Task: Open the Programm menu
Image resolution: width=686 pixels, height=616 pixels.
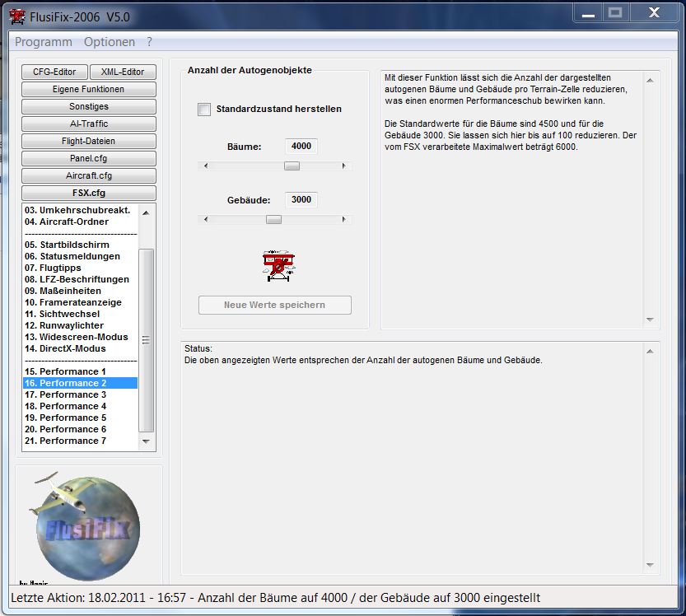Action: click(x=44, y=42)
